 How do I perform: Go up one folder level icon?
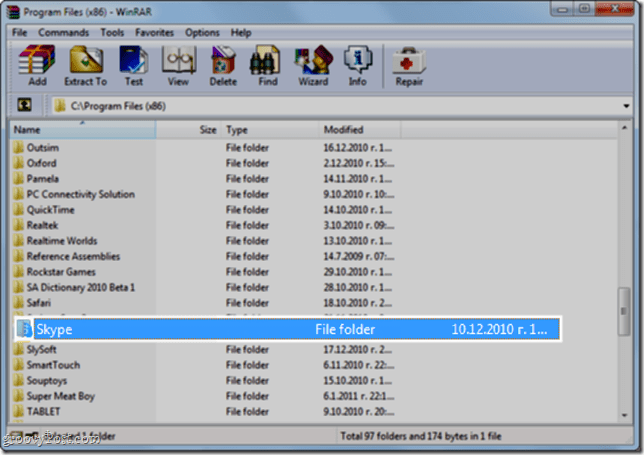point(25,105)
